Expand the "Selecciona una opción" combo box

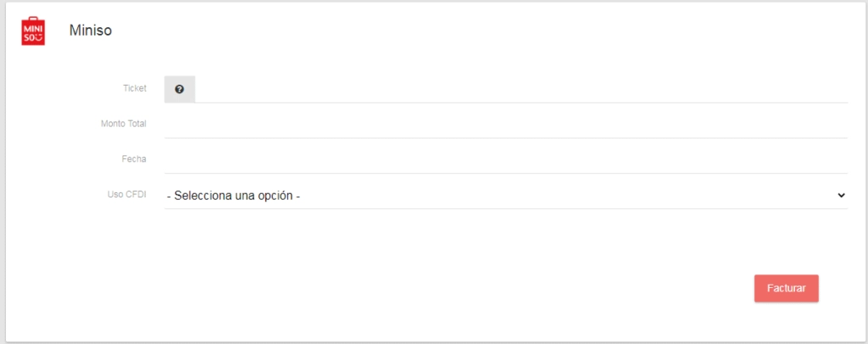[505, 196]
